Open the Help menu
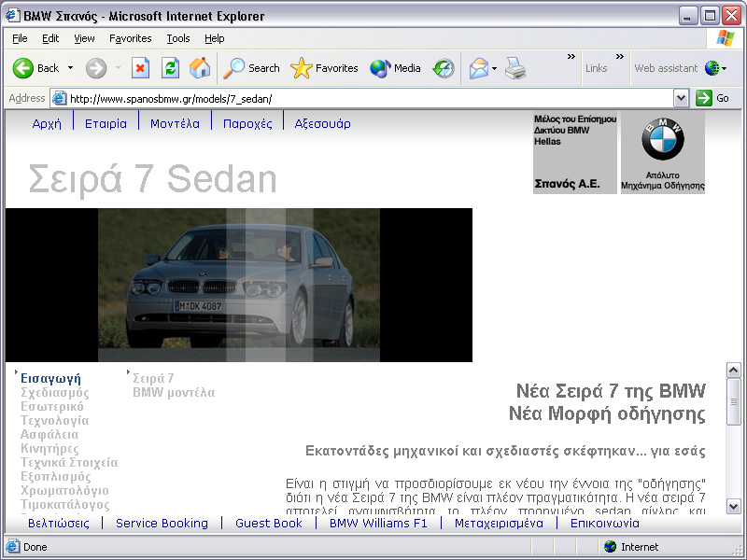 point(215,38)
